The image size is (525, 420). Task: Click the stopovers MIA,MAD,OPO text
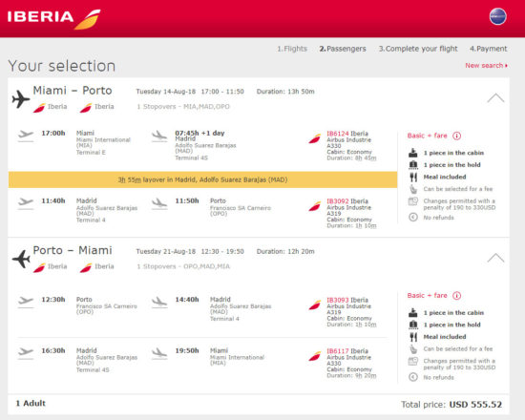183,107
